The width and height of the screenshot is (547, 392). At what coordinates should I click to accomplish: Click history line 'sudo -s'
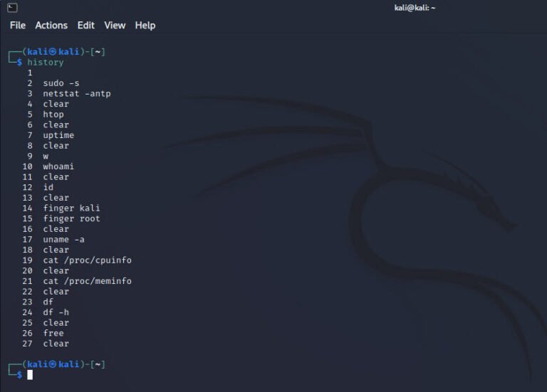point(61,83)
